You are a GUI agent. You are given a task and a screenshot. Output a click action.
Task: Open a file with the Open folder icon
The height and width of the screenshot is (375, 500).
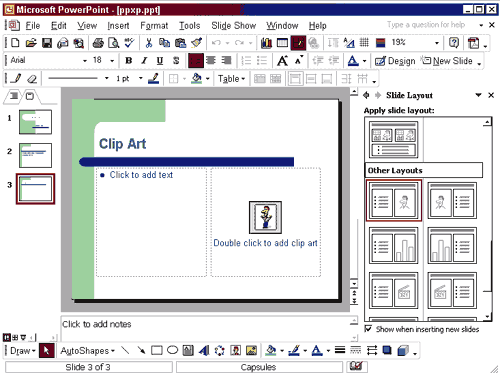(31, 43)
